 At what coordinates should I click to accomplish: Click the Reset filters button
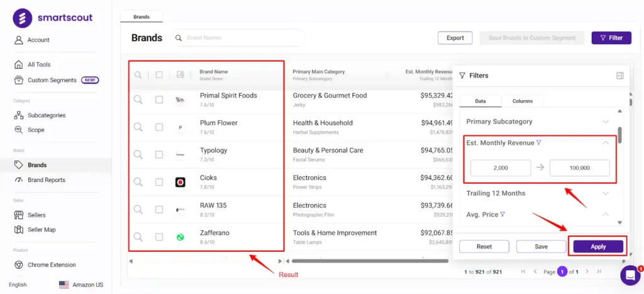coord(484,247)
